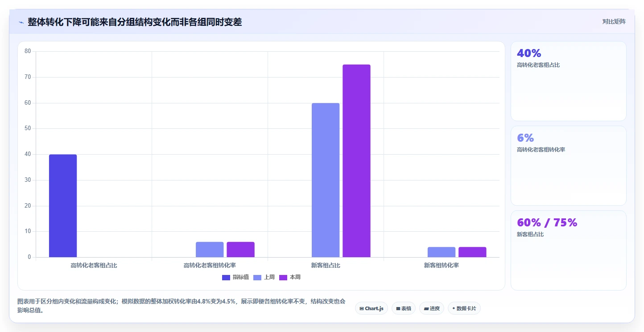The image size is (644, 332).
Task: Click the 高转化老客组占比 指标值 bar
Action: pos(63,206)
